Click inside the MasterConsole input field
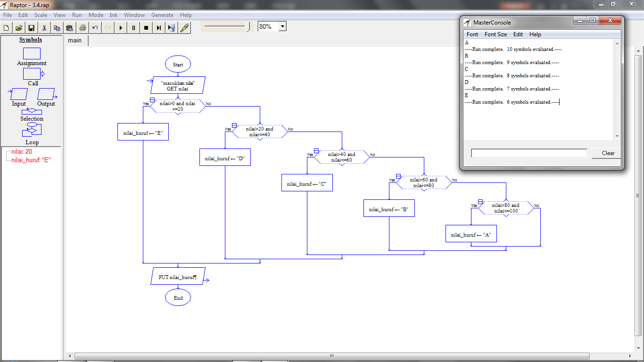 pos(528,152)
